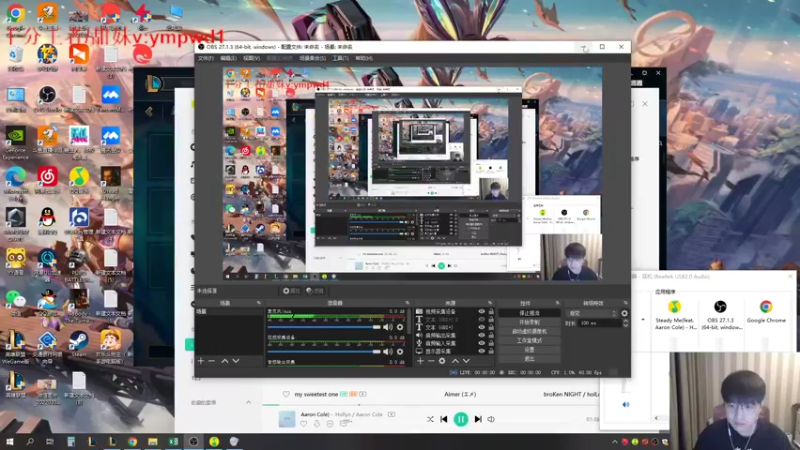Click Filters button above the Scenes panel
The width and height of the screenshot is (800, 450).
point(315,291)
